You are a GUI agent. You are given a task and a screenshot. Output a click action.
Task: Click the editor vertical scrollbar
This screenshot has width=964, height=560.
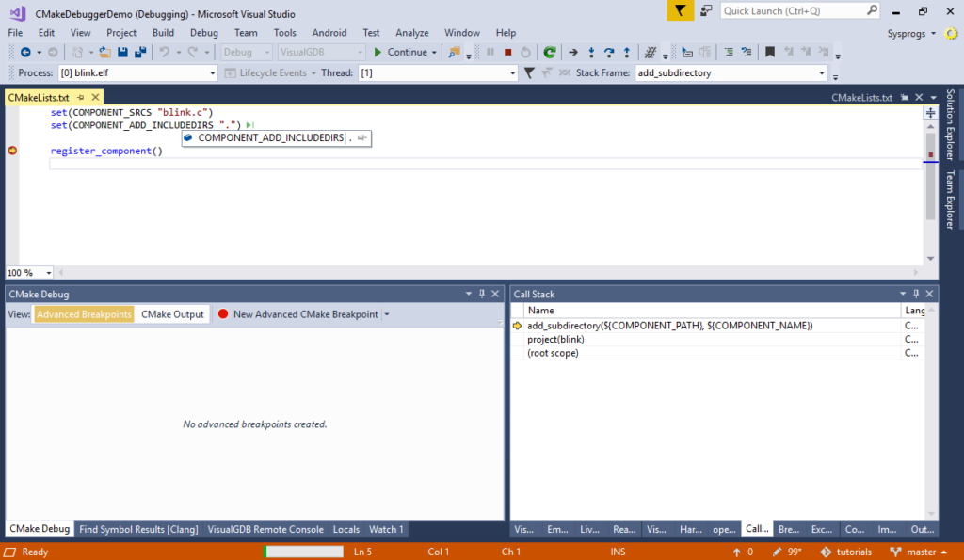pyautogui.click(x=930, y=188)
